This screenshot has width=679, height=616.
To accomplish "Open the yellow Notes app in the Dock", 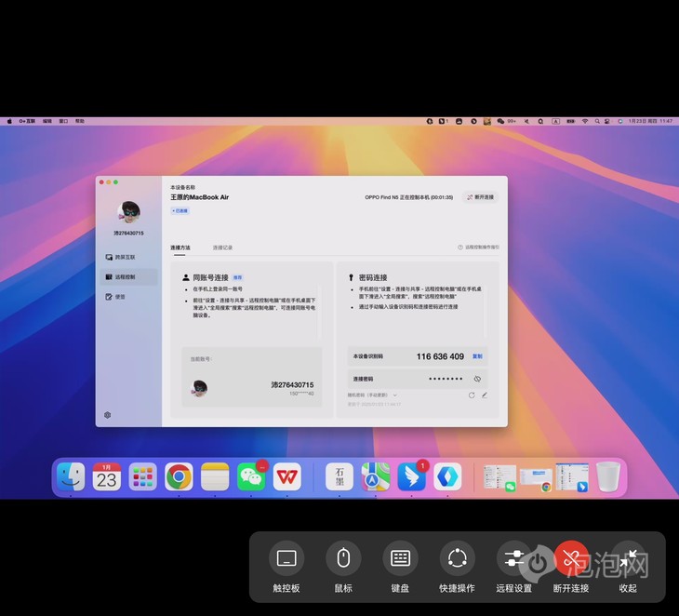I will pos(215,476).
